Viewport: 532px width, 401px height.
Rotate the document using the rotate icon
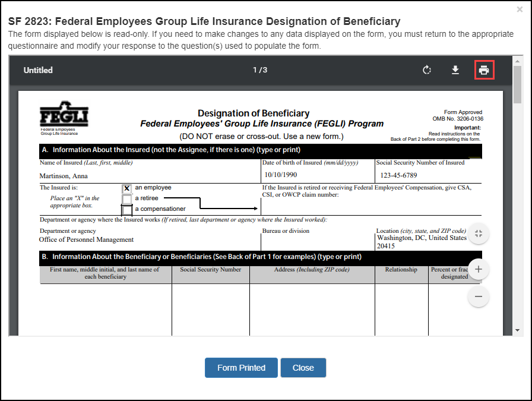[427, 70]
